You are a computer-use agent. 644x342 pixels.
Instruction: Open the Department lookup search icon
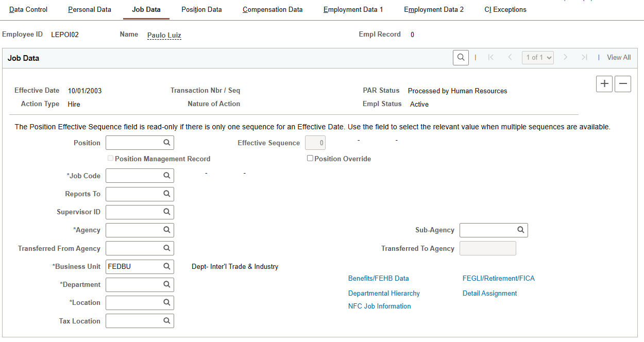[166, 284]
